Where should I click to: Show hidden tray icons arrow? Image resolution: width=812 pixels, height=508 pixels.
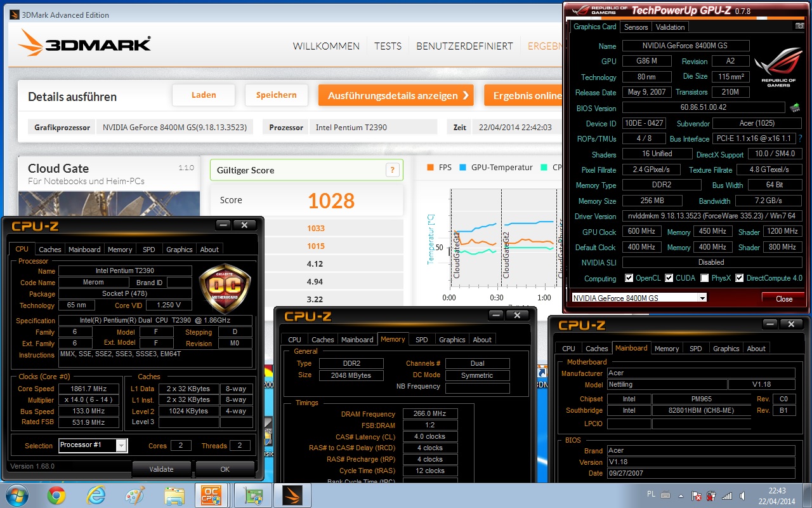point(681,495)
